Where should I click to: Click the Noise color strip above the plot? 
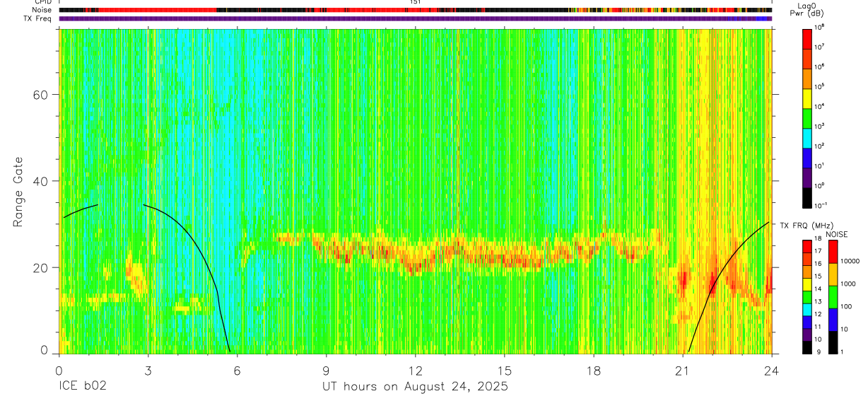click(415, 11)
